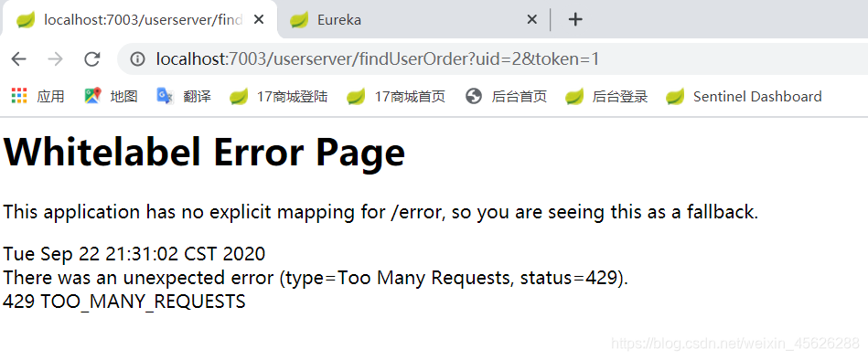
Task: Open a new browser tab
Action: (x=575, y=20)
